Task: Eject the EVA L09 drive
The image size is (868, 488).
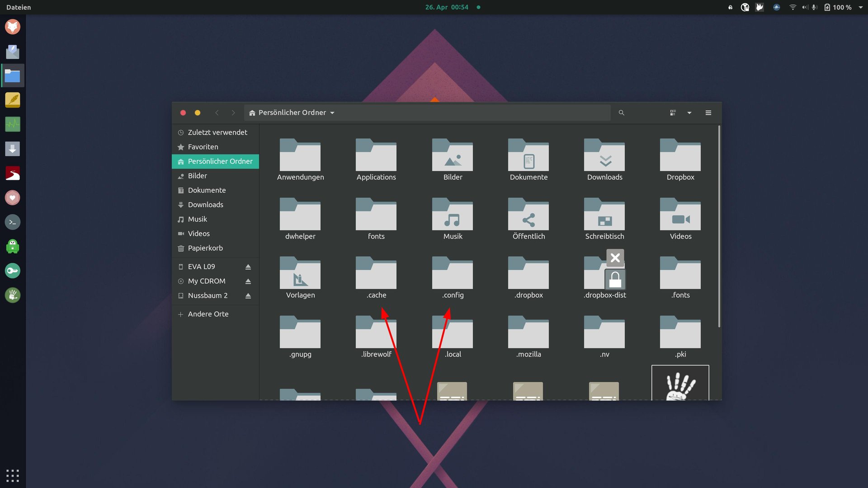Action: point(248,267)
